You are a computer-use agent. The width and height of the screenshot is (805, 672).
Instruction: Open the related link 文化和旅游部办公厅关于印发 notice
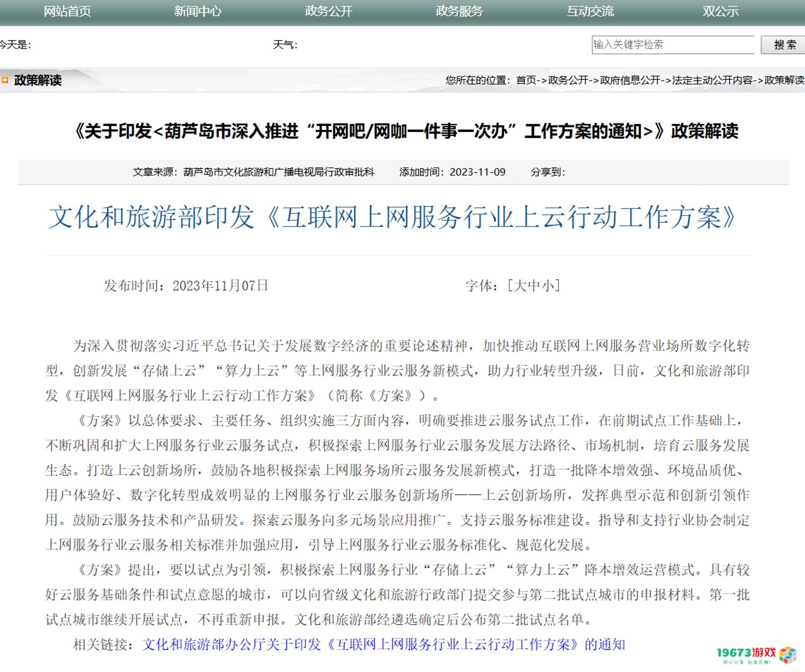point(383,645)
